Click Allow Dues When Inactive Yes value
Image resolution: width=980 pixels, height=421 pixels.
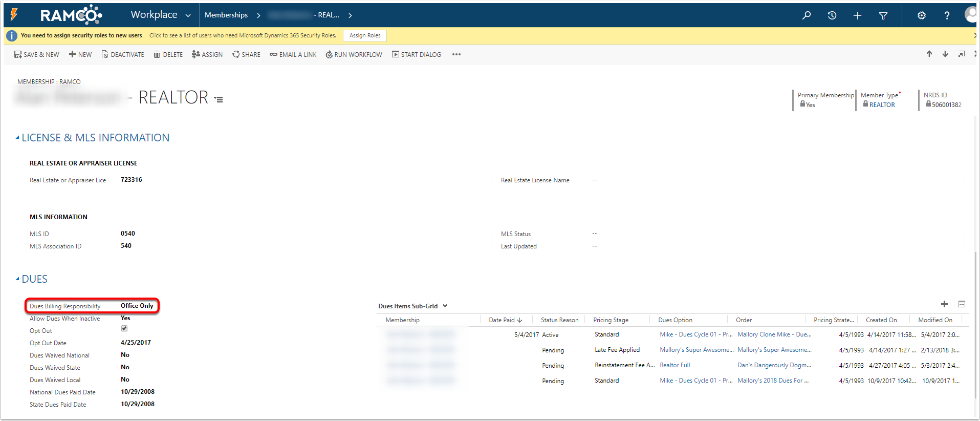125,318
